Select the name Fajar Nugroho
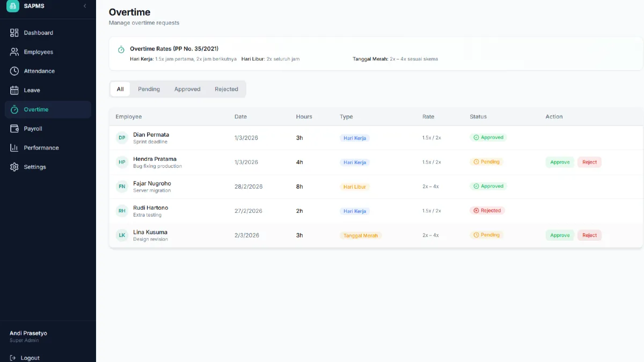The image size is (644, 362). pyautogui.click(x=152, y=183)
